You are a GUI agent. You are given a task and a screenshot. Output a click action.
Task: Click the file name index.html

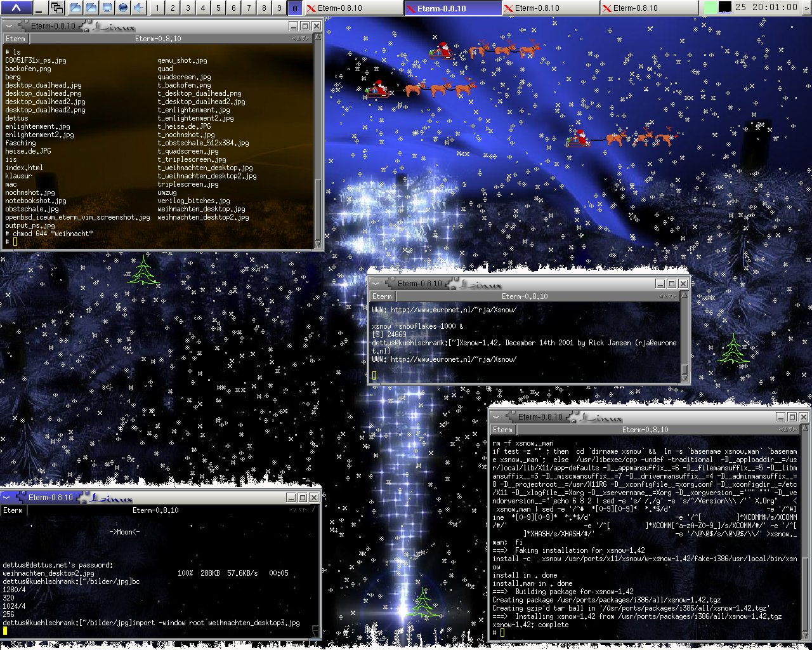coord(24,168)
